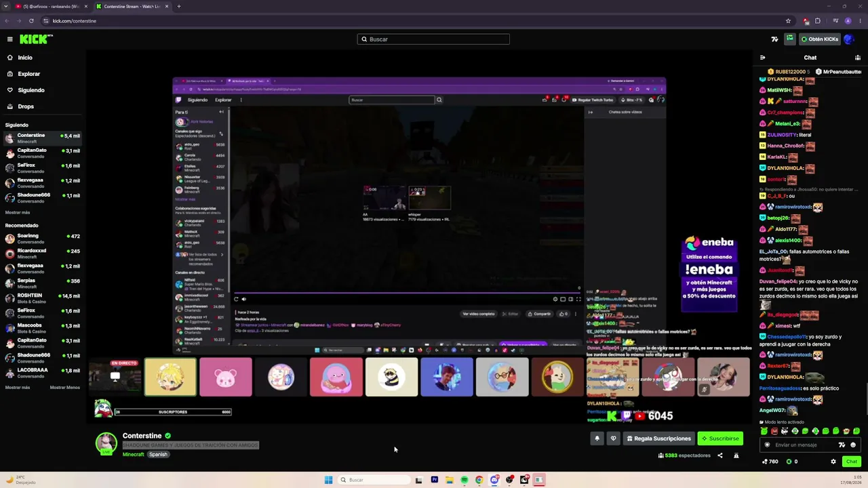Open Inicio in the sidebar

25,58
